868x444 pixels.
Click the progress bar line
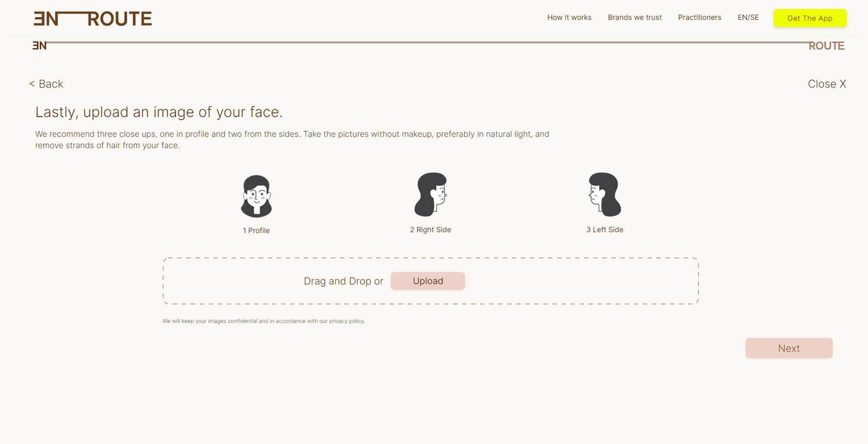pos(425,43)
